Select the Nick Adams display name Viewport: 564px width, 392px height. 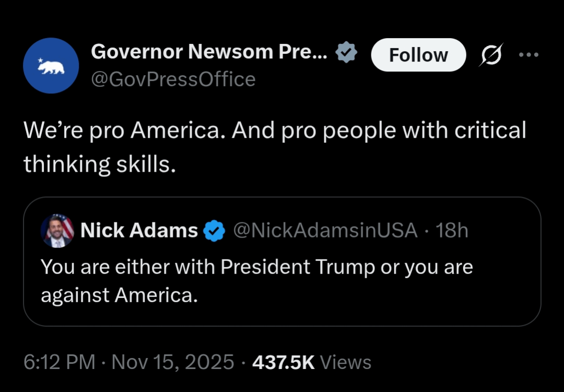click(x=139, y=230)
